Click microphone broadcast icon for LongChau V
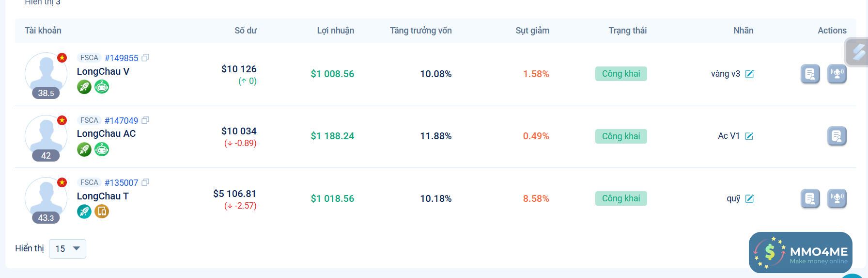Viewport: 868px width, 278px height. tap(837, 74)
